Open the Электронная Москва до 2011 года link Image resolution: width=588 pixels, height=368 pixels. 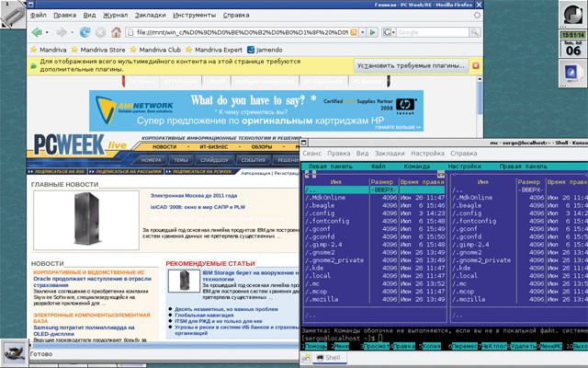194,195
